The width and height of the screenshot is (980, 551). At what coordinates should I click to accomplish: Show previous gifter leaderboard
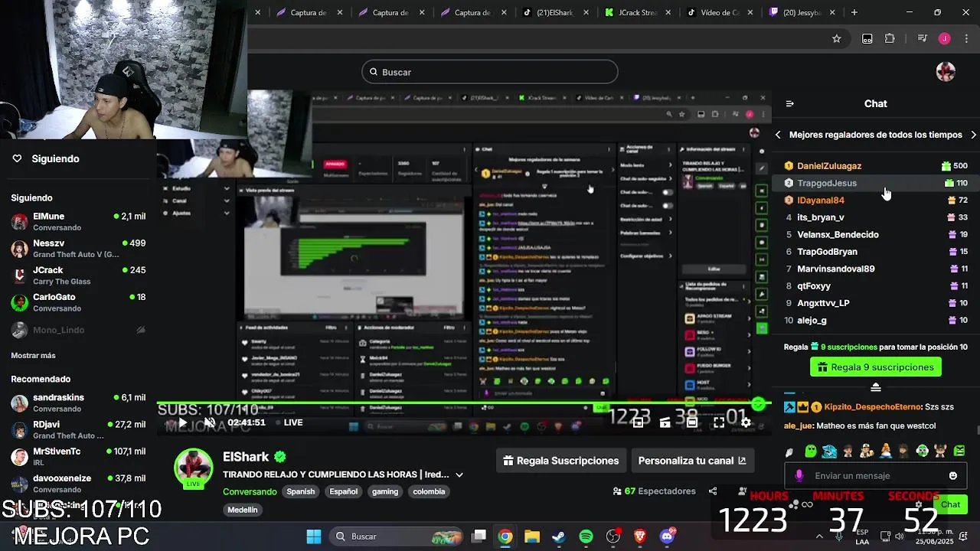pos(779,135)
